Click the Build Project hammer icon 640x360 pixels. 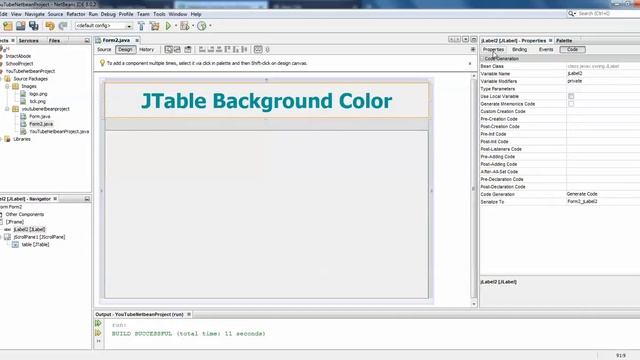(x=141, y=26)
